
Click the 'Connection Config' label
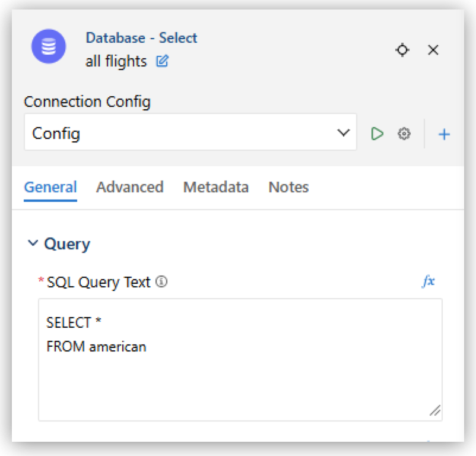pyautogui.click(x=87, y=102)
